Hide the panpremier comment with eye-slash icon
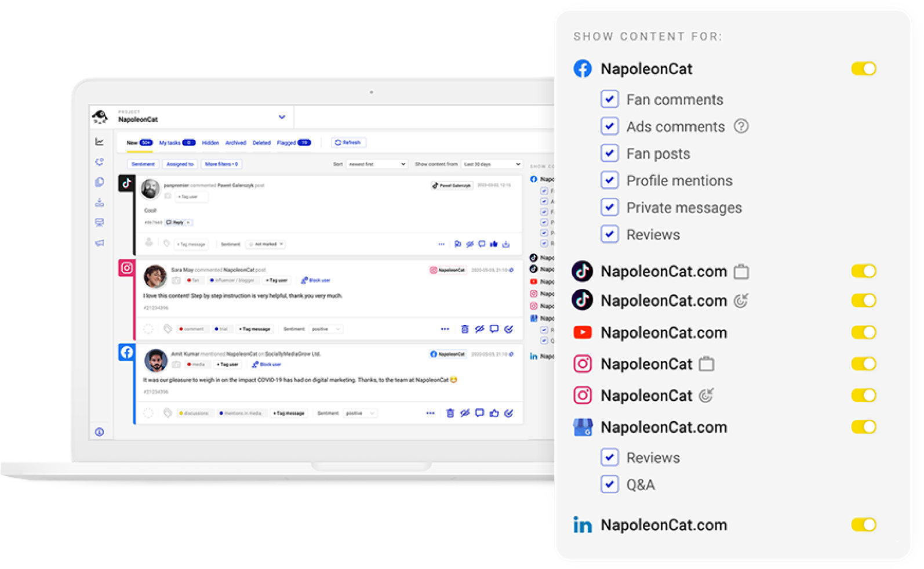Screen dimensions: 924x569 click(470, 244)
